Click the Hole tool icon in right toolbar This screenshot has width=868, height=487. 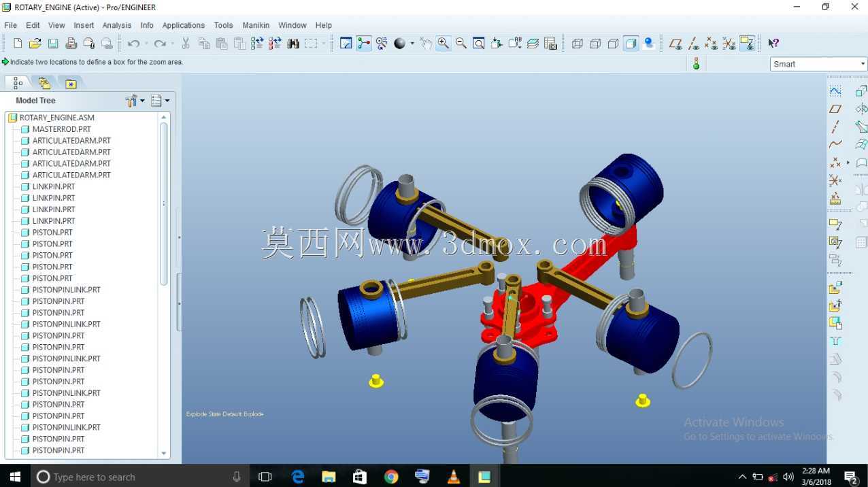[835, 341]
